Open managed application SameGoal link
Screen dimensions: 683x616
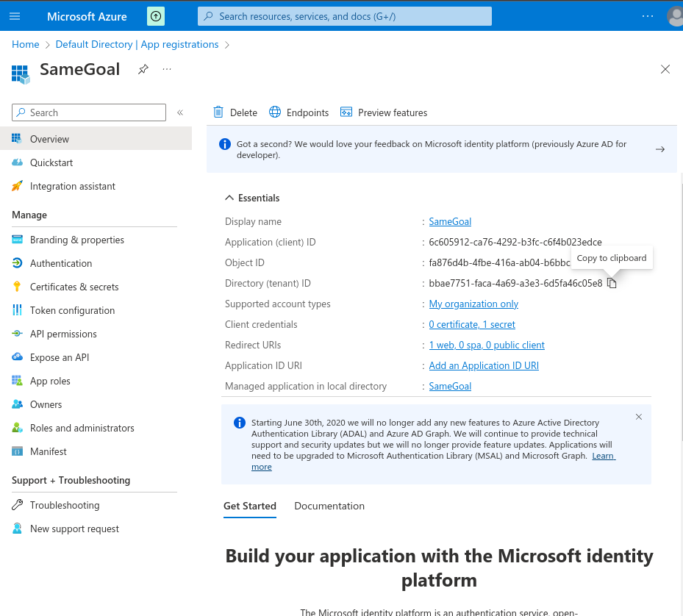[x=450, y=386]
